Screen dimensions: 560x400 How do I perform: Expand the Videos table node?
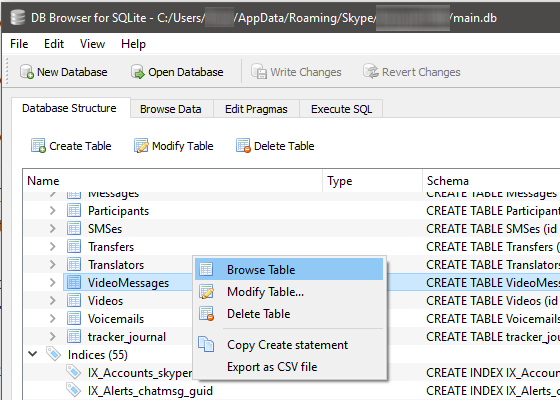(x=52, y=301)
